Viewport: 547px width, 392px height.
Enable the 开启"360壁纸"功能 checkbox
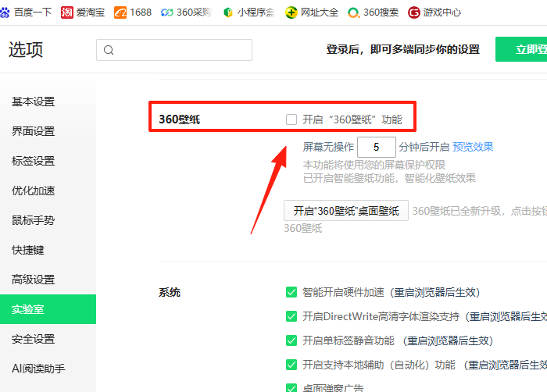coord(291,119)
